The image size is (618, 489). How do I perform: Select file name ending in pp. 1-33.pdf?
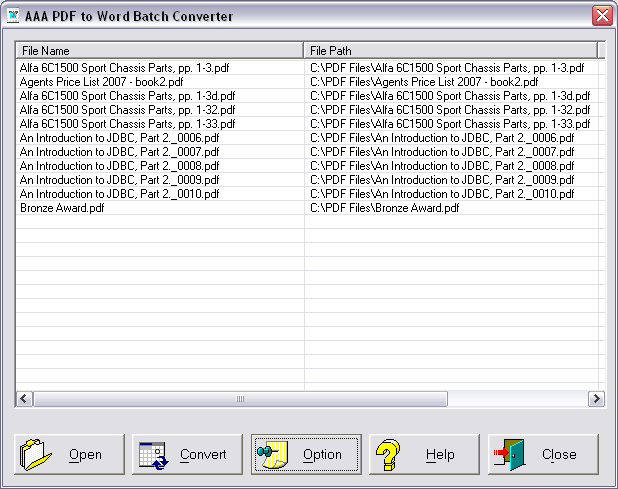(x=127, y=124)
